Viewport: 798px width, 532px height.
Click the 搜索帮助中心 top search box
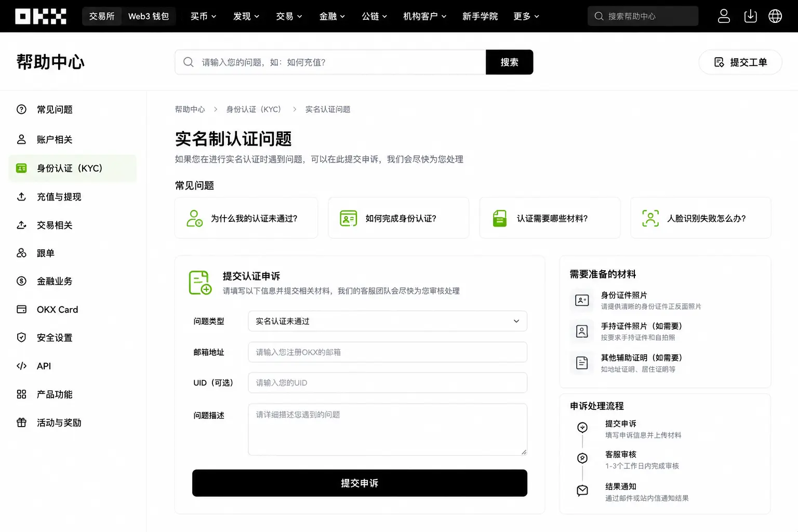(643, 16)
